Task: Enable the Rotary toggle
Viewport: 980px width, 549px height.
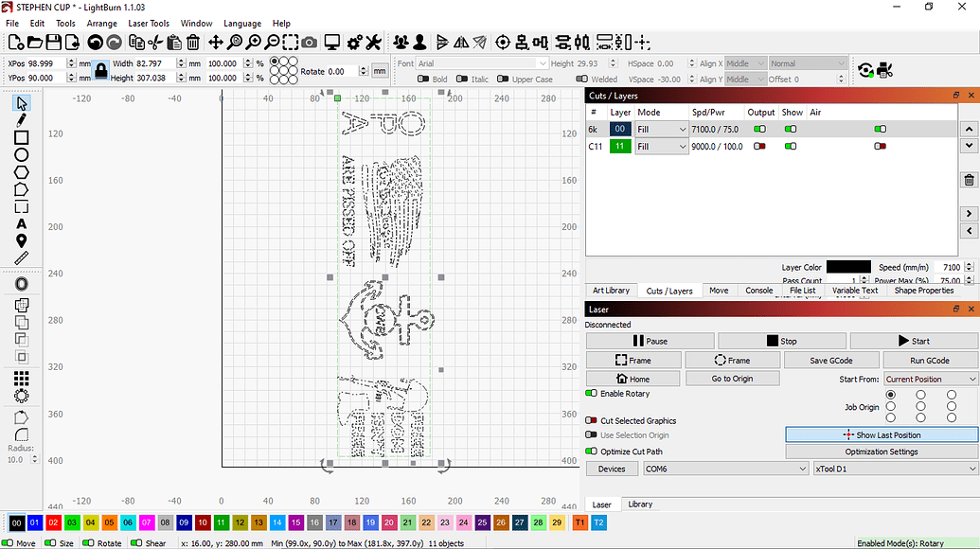Action: 592,395
